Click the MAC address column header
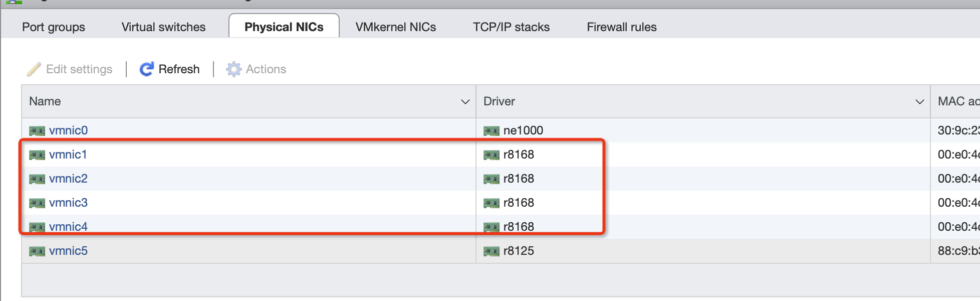The image size is (980, 301). [958, 101]
